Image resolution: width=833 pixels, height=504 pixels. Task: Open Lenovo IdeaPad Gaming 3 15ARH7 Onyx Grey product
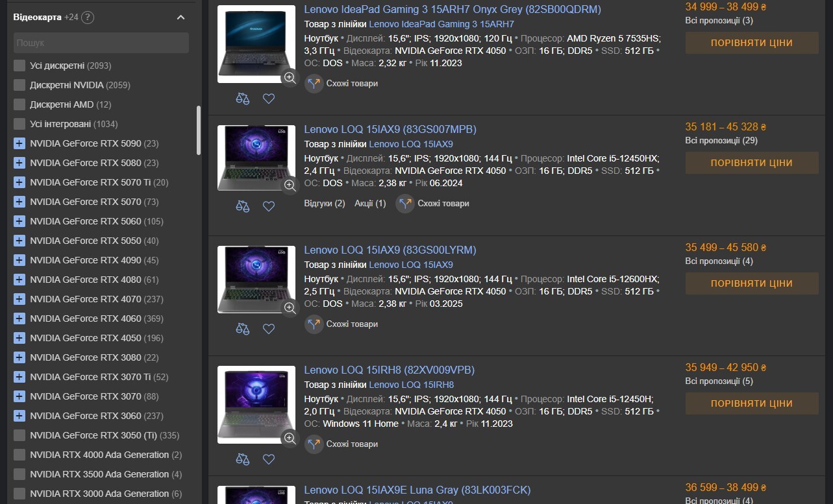(453, 9)
